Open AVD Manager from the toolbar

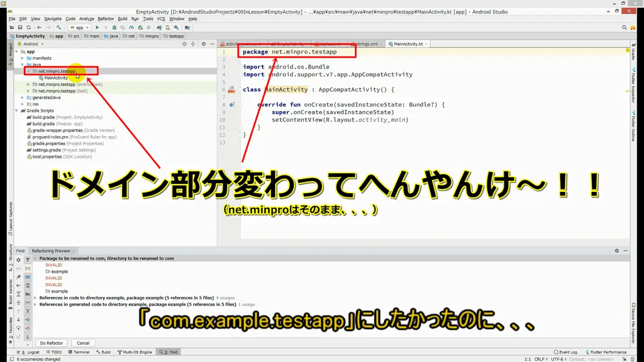pos(168,27)
